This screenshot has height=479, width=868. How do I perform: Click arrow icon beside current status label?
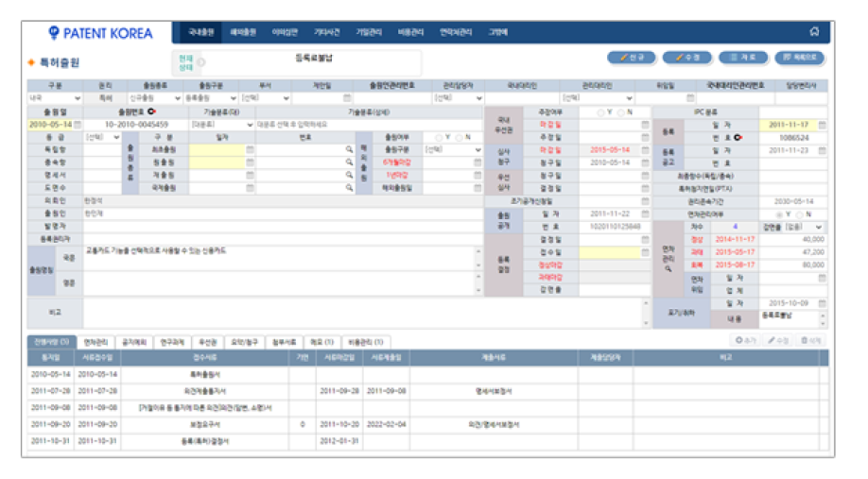201,62
